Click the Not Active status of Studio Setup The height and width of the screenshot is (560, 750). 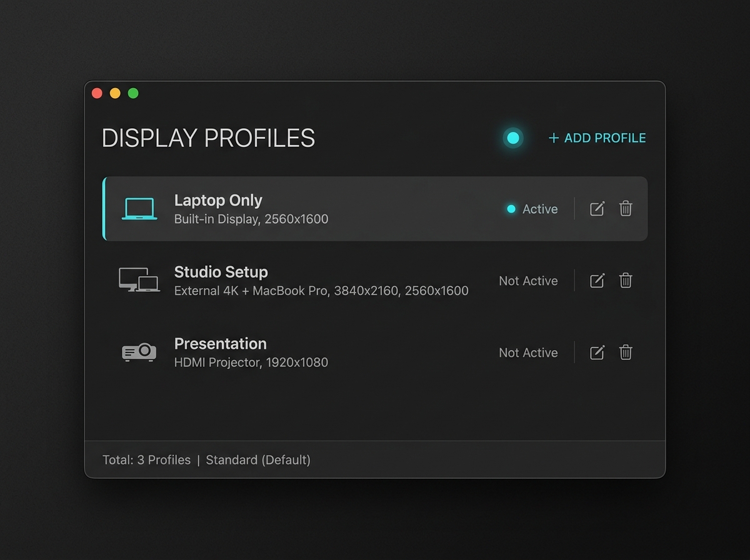(528, 281)
